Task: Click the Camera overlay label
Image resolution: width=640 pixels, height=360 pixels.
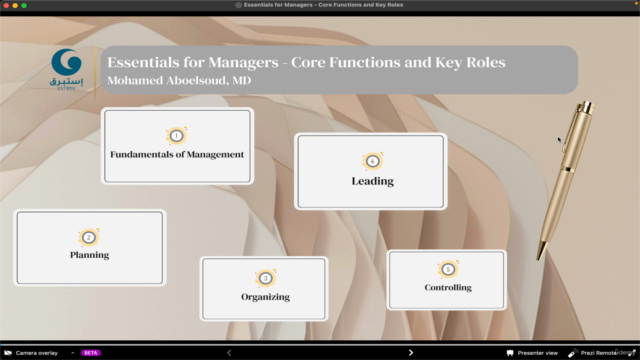Action: coord(37,353)
